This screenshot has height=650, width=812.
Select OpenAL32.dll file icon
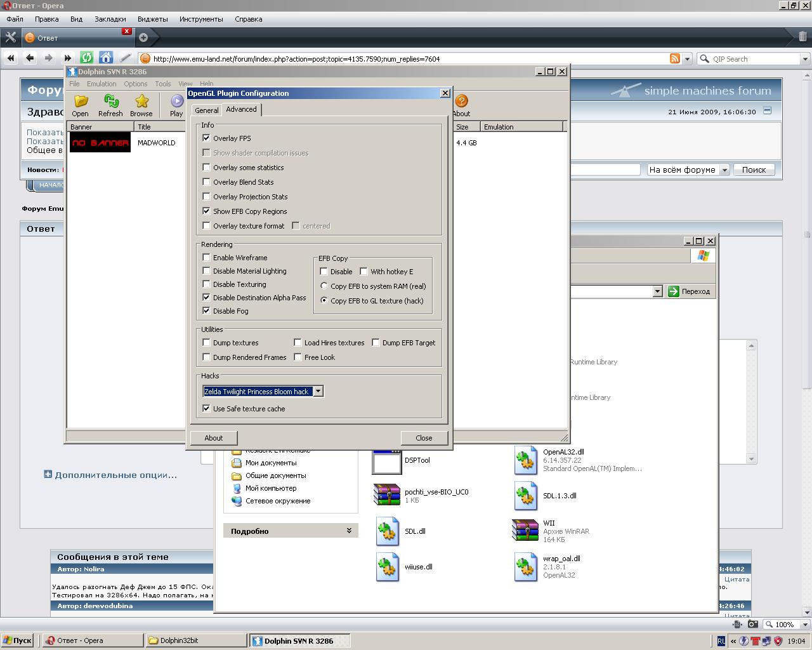click(x=525, y=461)
